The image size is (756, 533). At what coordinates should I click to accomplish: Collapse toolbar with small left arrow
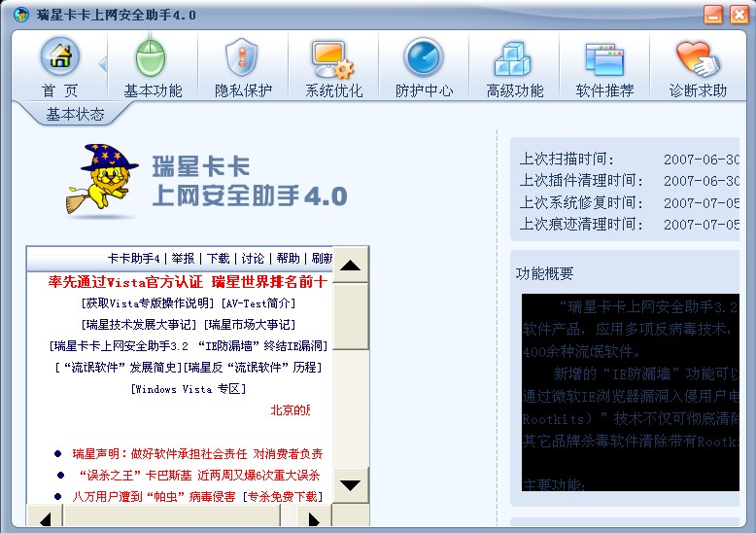(103, 63)
